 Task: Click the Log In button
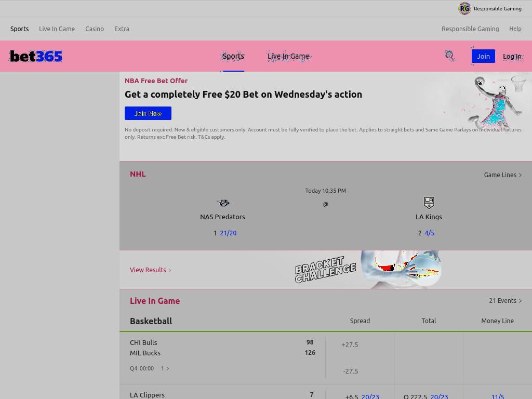pos(512,56)
